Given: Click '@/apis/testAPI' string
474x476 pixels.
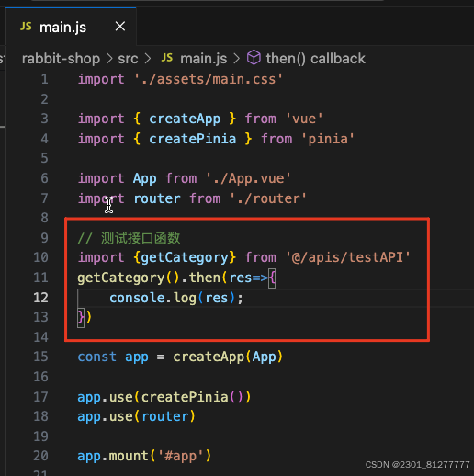Looking at the screenshot, I should tap(348, 257).
